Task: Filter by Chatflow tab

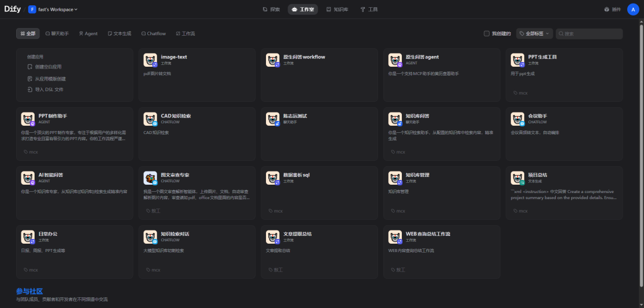Action: pos(154,33)
